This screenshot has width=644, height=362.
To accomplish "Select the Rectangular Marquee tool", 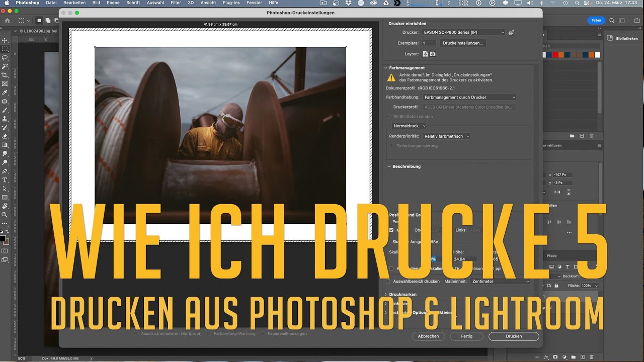I will 5,49.
